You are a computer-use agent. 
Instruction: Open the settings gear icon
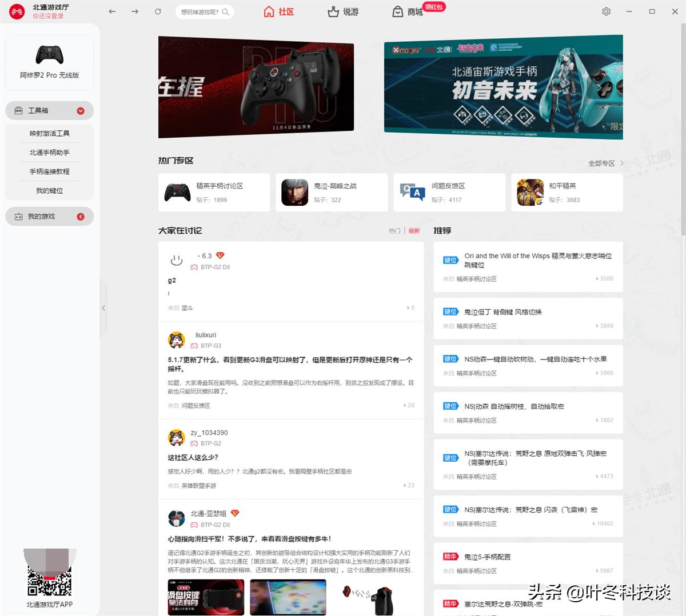pyautogui.click(x=606, y=11)
